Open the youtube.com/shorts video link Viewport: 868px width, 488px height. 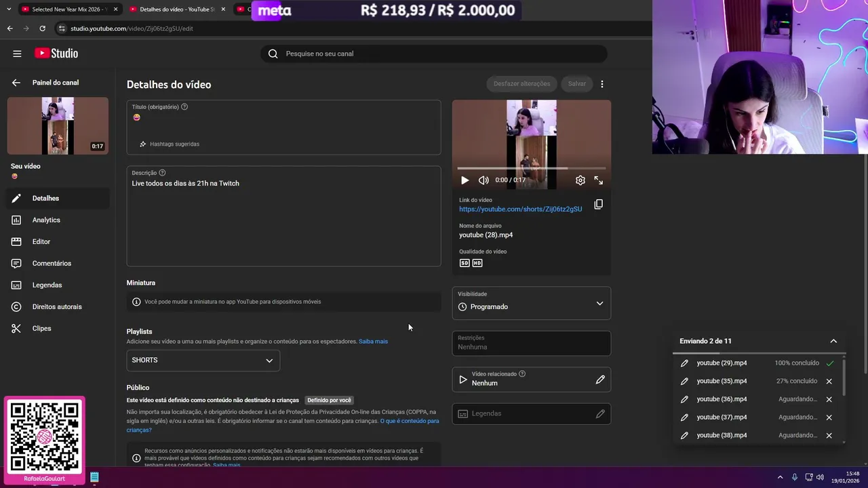coord(520,209)
